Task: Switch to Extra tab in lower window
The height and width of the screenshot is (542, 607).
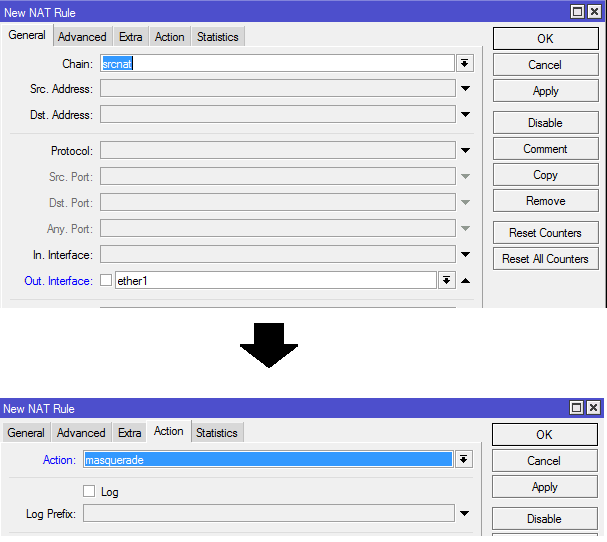Action: pos(129,432)
